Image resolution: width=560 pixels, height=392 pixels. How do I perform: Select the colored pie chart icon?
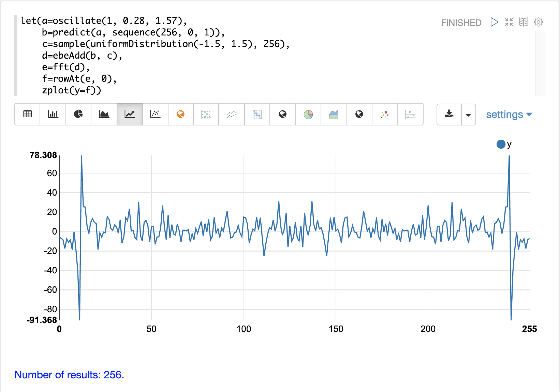tap(308, 114)
